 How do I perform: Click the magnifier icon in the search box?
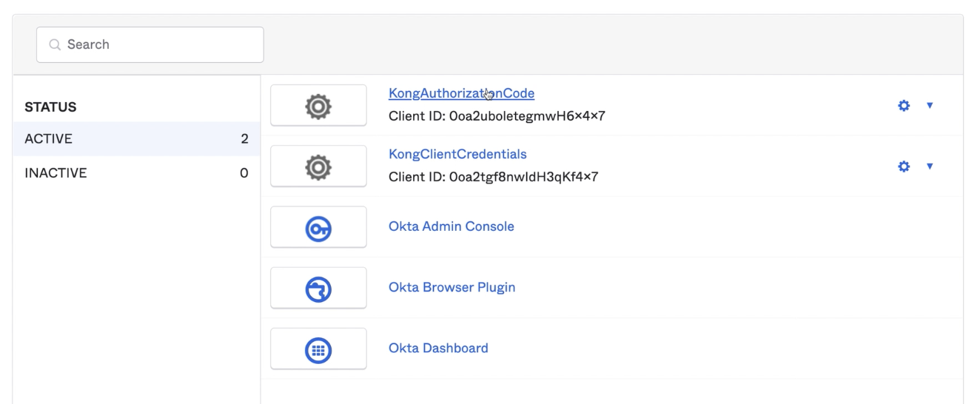[55, 44]
